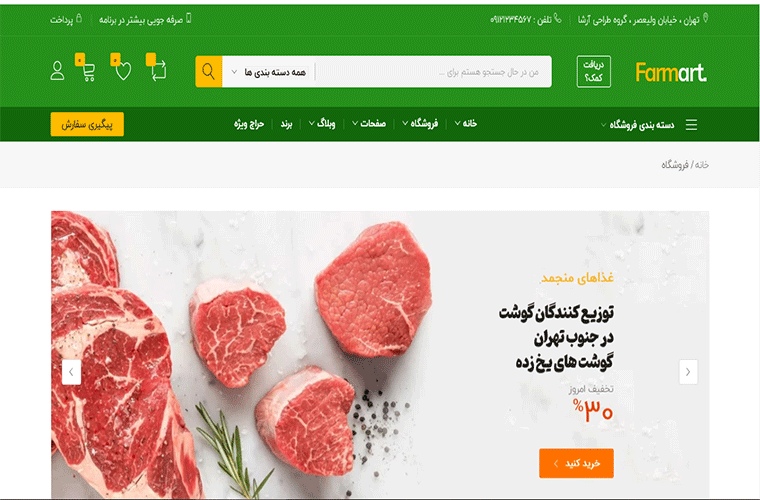Click the Farmart logo
This screenshot has height=500, width=760.
point(671,72)
